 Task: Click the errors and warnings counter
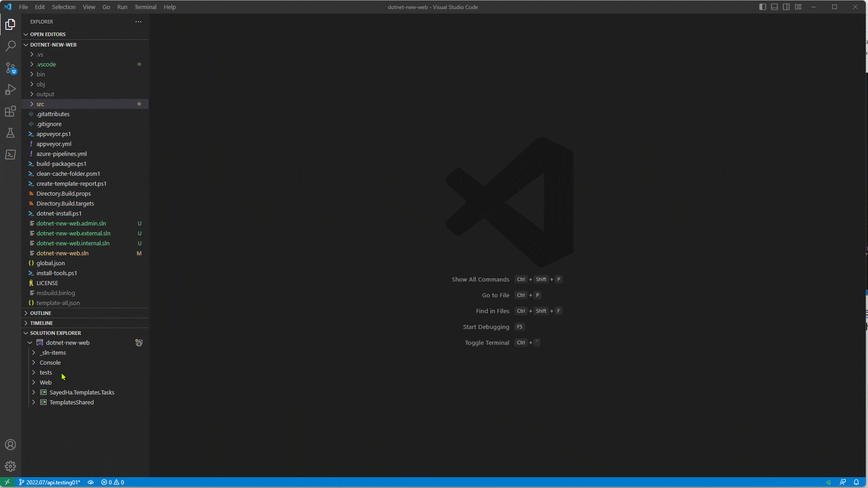113,482
